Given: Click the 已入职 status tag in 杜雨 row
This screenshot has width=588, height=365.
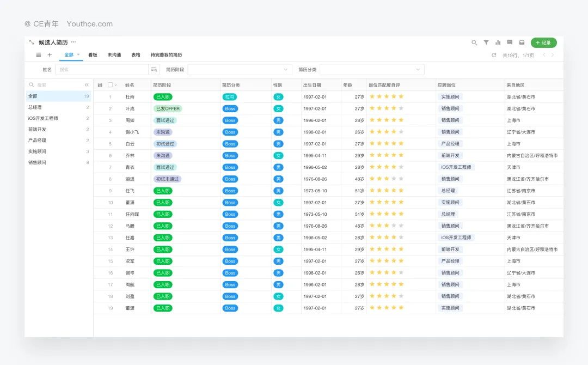Looking at the screenshot, I should tap(163, 97).
